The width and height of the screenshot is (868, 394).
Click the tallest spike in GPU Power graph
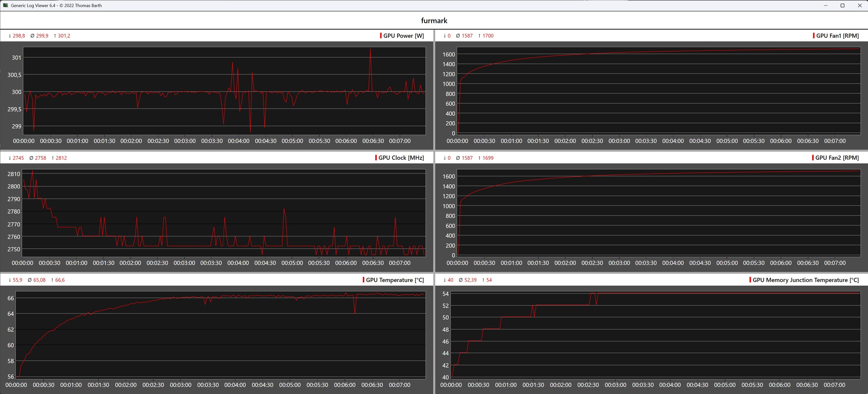click(370, 49)
